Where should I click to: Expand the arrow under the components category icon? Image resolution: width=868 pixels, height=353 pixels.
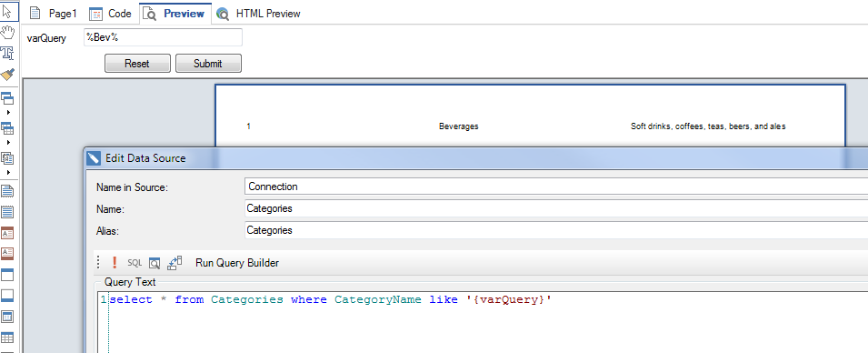(8, 172)
